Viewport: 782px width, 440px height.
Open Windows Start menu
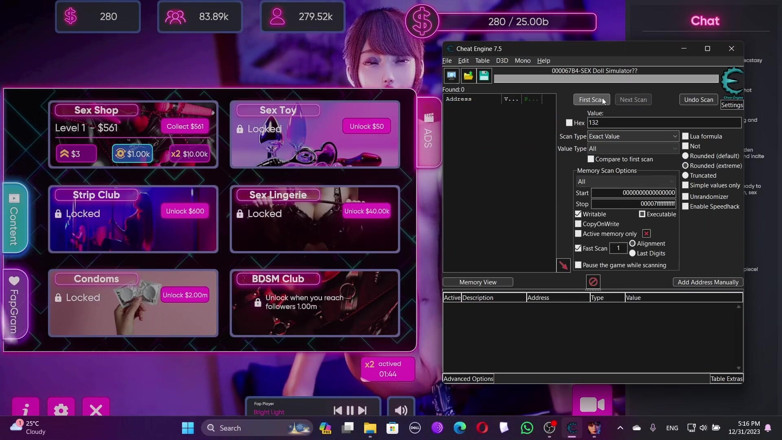tap(188, 428)
